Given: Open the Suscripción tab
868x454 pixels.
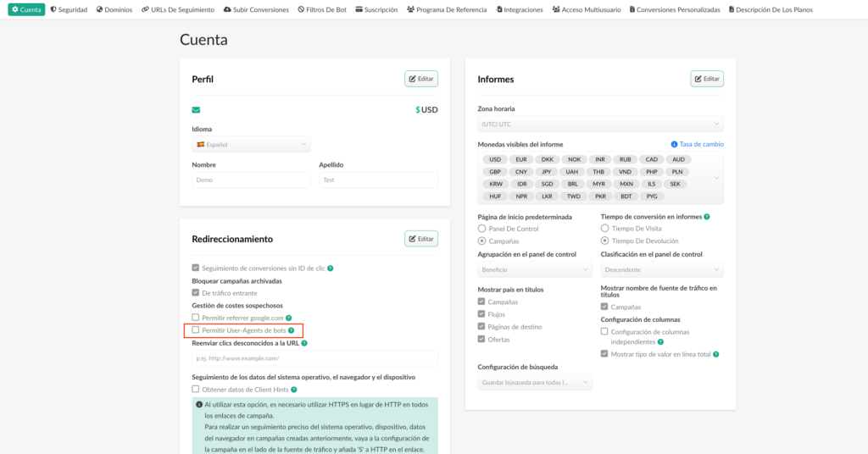Looking at the screenshot, I should point(376,9).
